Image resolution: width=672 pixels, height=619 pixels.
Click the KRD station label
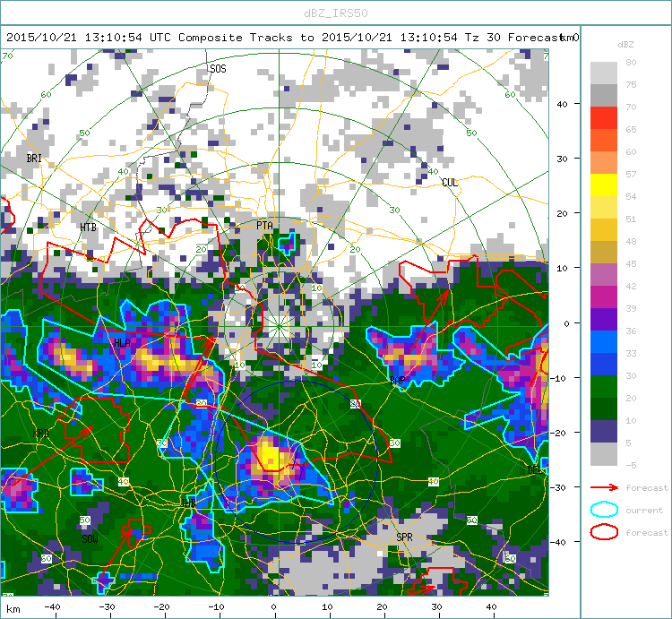pos(40,433)
